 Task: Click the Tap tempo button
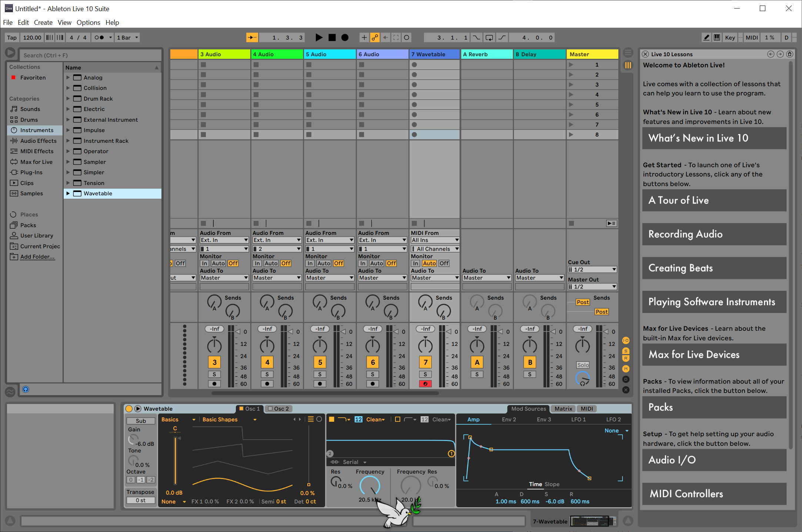pos(12,38)
